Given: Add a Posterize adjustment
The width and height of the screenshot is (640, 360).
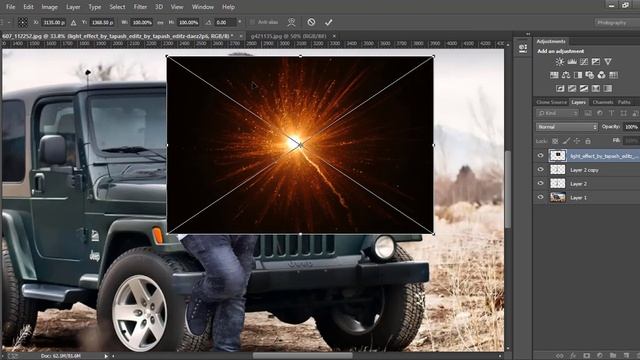Looking at the screenshot, I should (x=572, y=88).
